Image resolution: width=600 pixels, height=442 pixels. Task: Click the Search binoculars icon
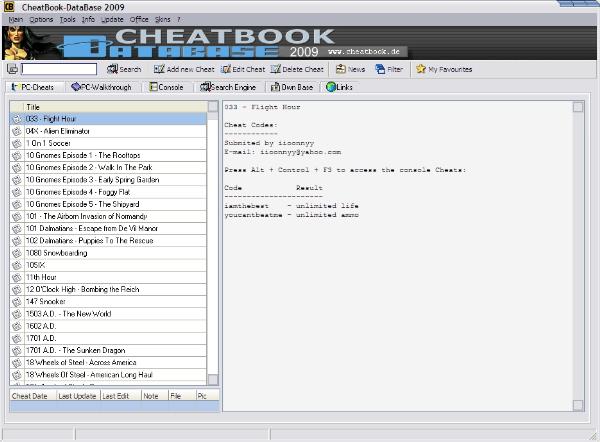pyautogui.click(x=112, y=69)
